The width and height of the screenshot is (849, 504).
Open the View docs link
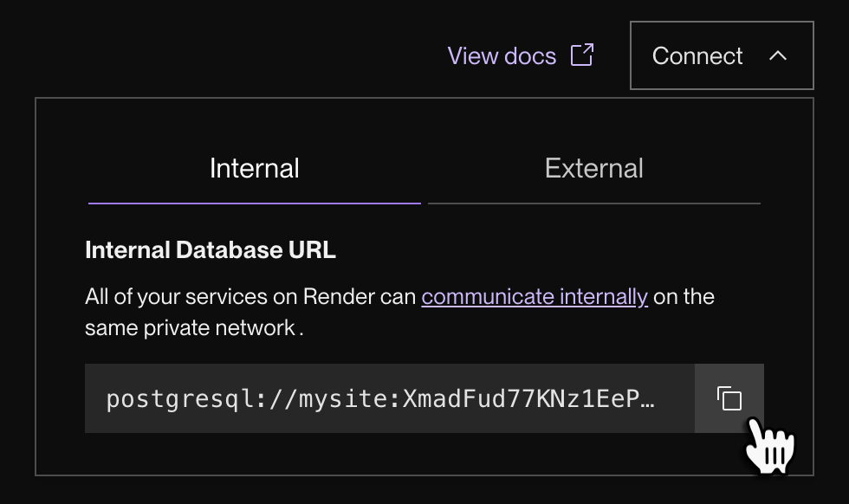coord(502,55)
